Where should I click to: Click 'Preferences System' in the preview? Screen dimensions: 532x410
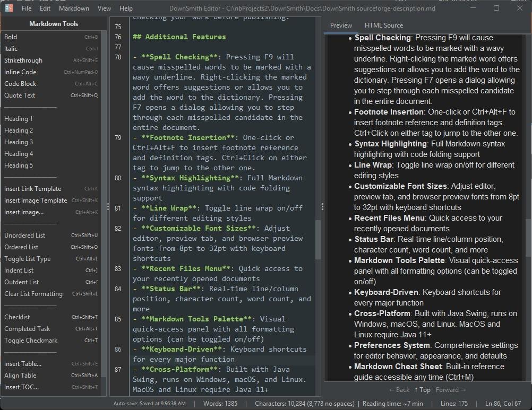[x=392, y=345]
